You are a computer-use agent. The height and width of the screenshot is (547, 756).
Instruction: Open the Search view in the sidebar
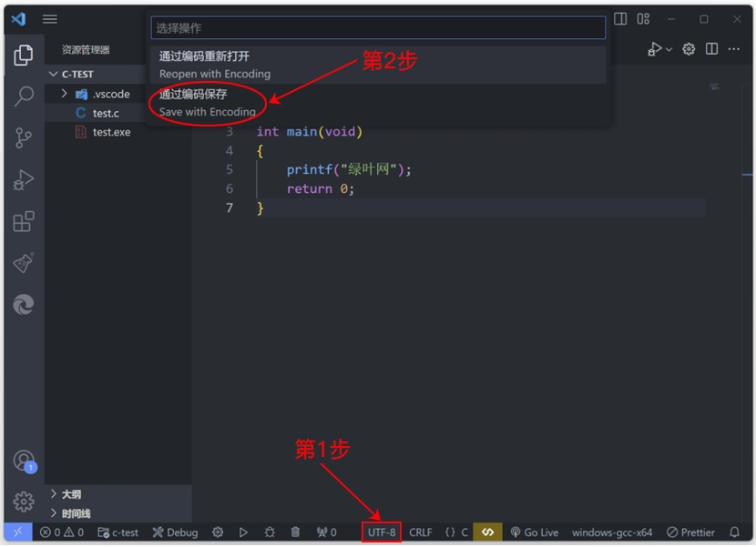24,96
